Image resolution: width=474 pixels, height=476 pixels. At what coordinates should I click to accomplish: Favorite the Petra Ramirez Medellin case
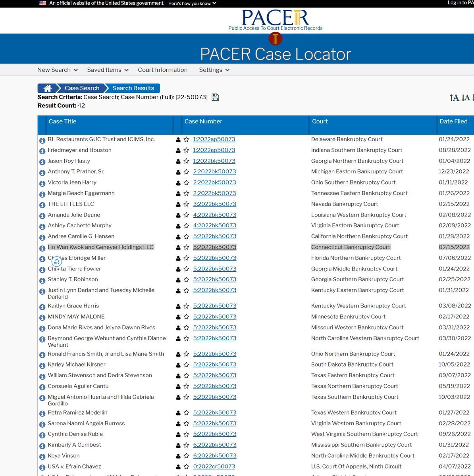[186, 413]
